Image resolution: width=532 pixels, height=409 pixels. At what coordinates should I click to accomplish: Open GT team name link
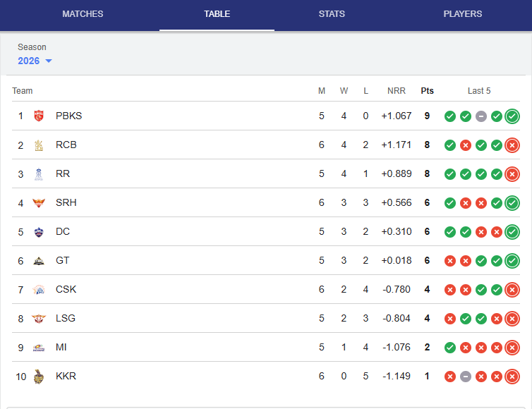pos(62,260)
